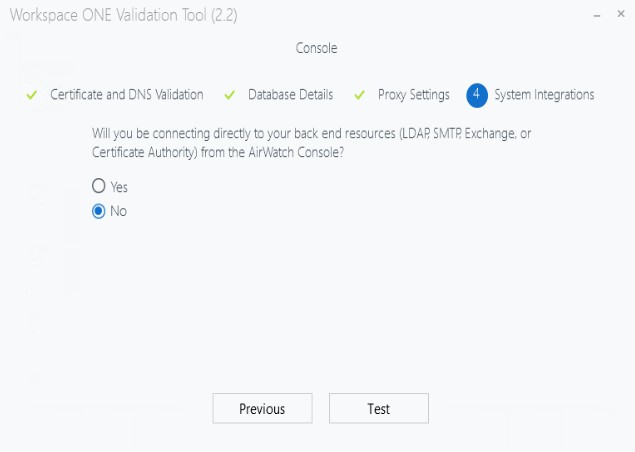Click the "Yes" option label text
635x452 pixels.
tap(119, 187)
